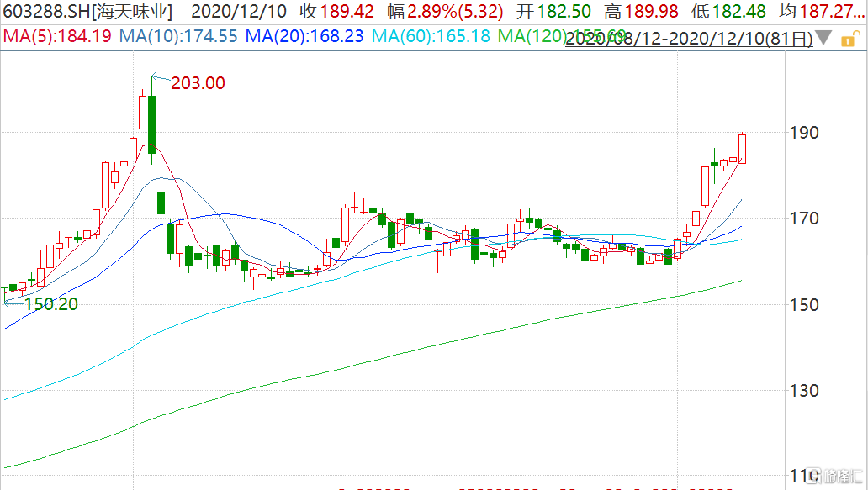This screenshot has width=868, height=490.
Task: Click the closing price 收 189.42
Action: pos(336,11)
